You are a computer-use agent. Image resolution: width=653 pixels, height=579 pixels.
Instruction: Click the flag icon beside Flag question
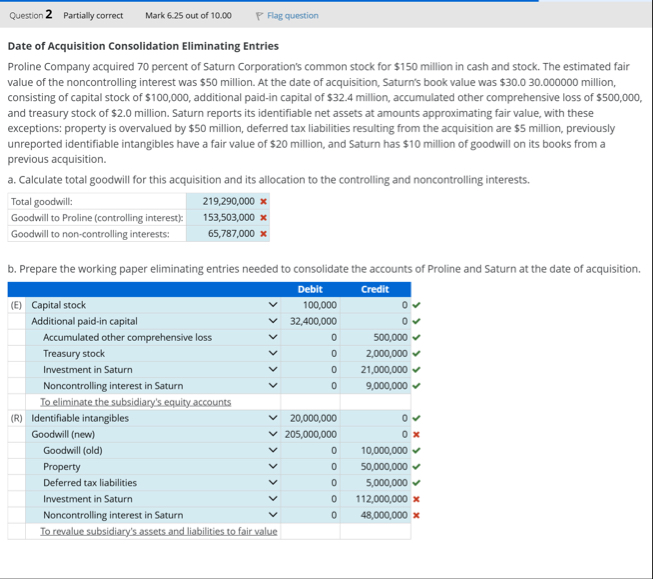point(259,16)
